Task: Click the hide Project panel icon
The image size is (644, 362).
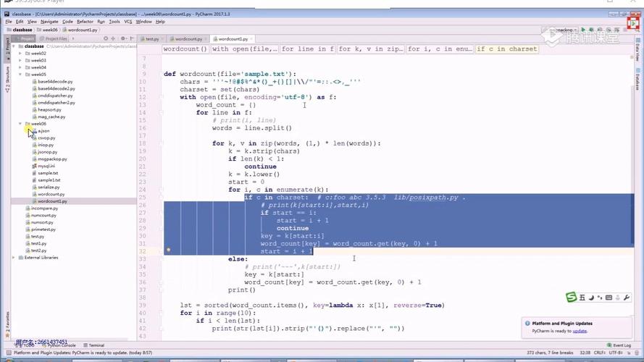Action: click(131, 38)
